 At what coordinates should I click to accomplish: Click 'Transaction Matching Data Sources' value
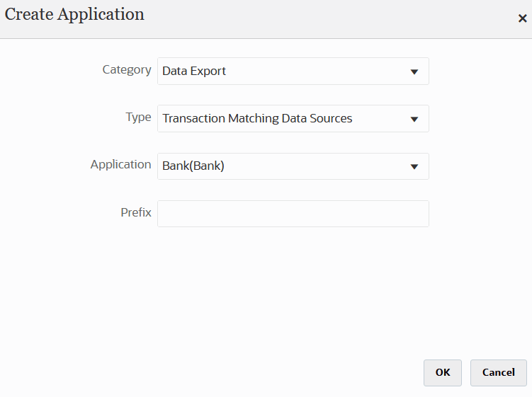pyautogui.click(x=257, y=118)
